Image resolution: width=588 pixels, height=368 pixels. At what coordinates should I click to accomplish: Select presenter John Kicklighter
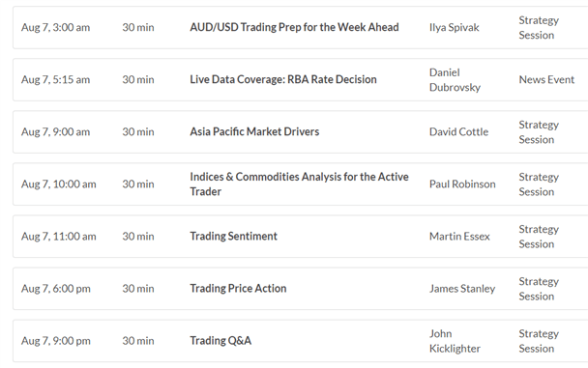455,341
